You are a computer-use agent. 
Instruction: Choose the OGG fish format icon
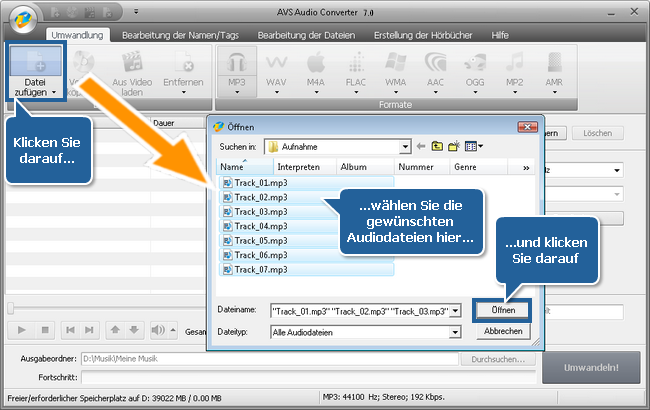pos(475,63)
